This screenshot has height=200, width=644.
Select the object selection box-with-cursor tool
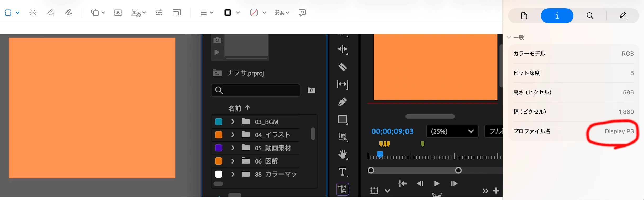343,137
